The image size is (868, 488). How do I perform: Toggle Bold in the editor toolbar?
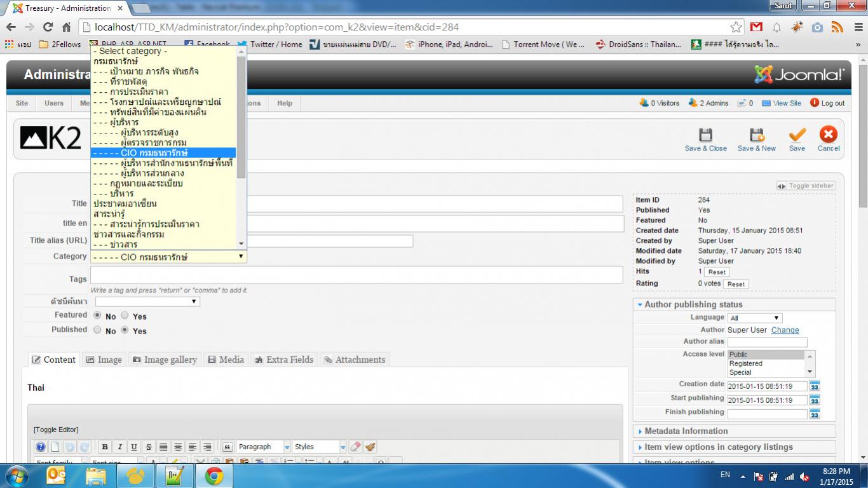coord(105,447)
